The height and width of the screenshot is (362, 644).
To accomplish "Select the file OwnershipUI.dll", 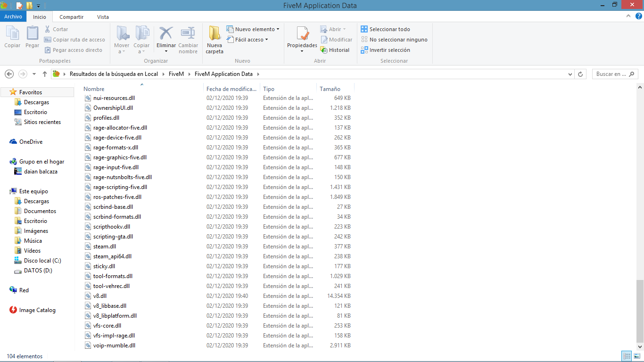I will click(113, 108).
